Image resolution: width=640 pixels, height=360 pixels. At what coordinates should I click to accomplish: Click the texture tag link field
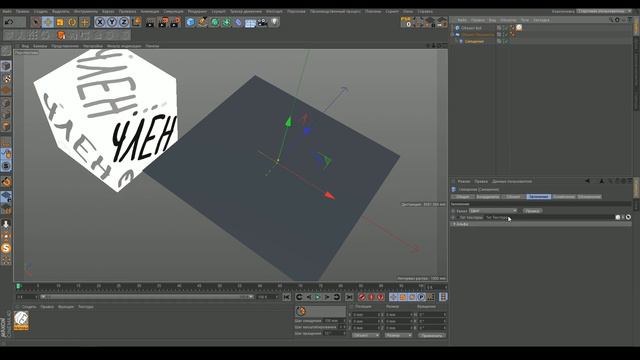(549, 218)
